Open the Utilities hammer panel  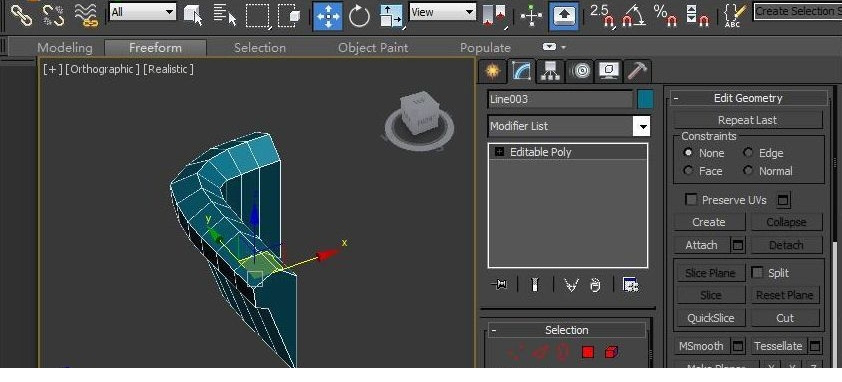tap(638, 71)
